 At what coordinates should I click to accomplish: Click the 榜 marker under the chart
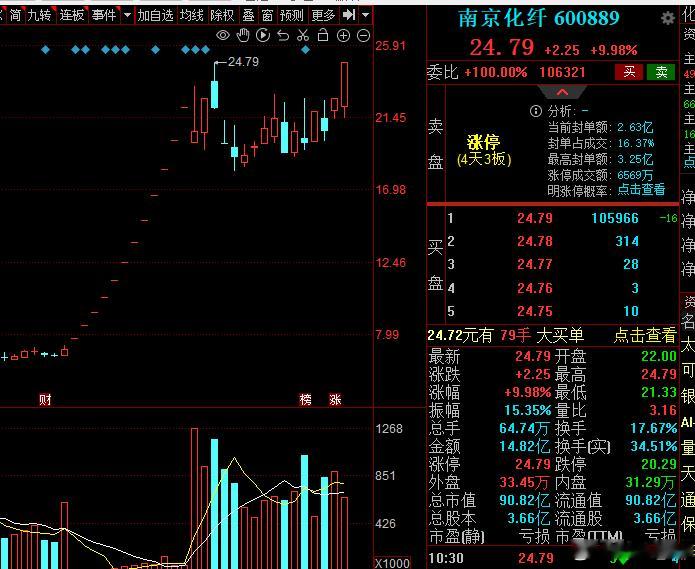[x=305, y=400]
